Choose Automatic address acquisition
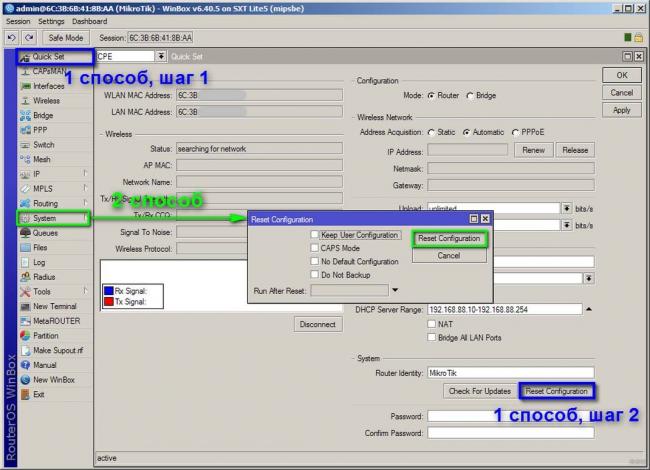 click(467, 133)
